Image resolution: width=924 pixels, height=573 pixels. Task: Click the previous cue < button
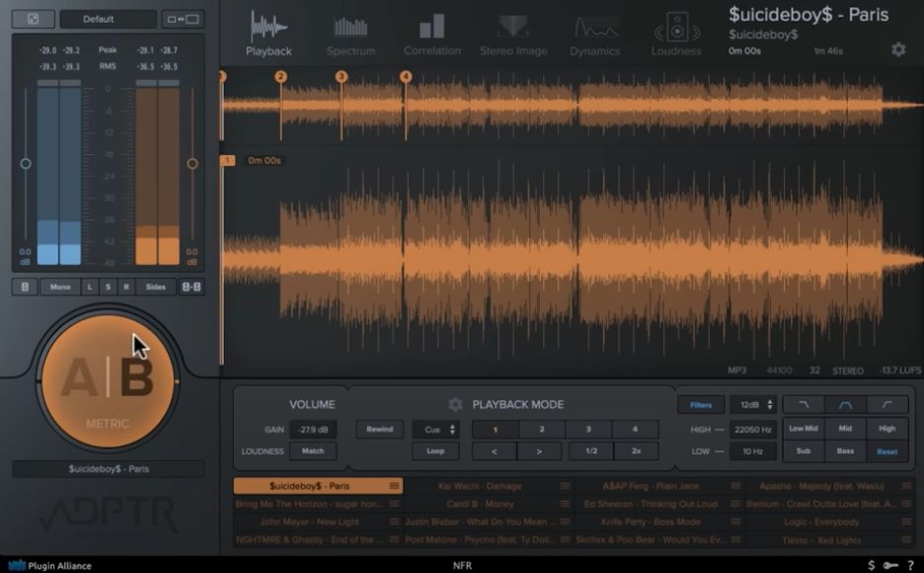pyautogui.click(x=495, y=450)
